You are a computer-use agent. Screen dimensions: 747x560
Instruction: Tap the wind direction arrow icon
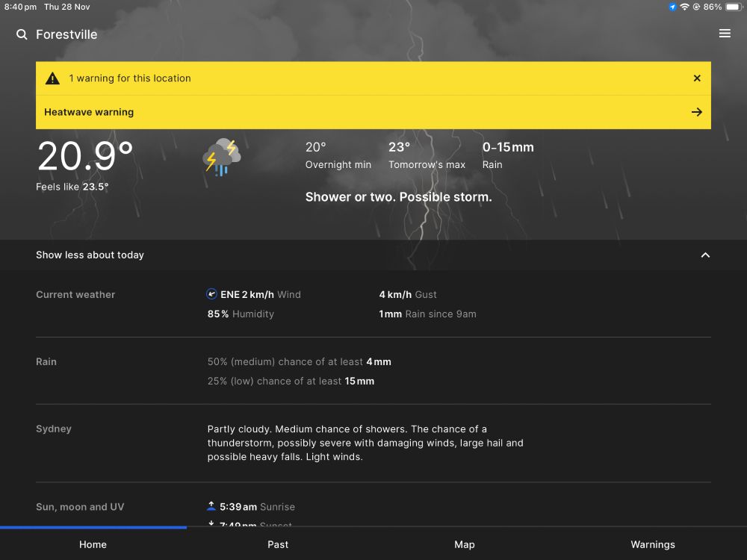[x=211, y=293]
